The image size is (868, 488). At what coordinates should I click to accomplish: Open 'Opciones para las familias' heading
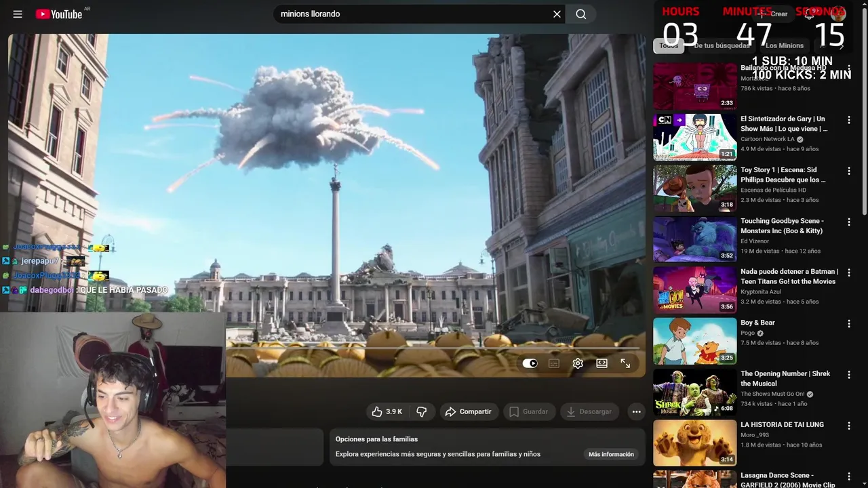(x=376, y=439)
